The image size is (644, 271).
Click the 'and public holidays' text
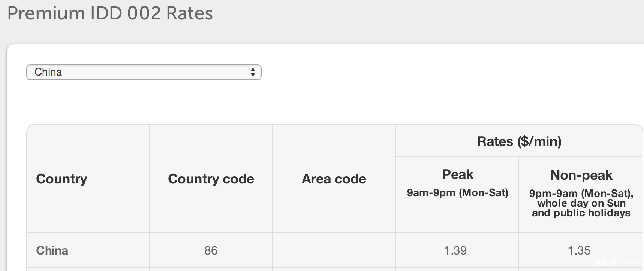[581, 213]
